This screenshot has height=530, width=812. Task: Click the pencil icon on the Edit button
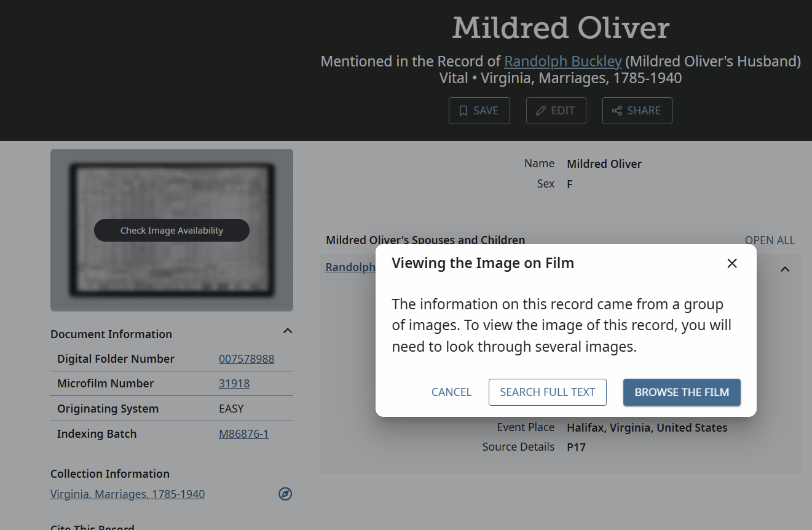pos(541,111)
